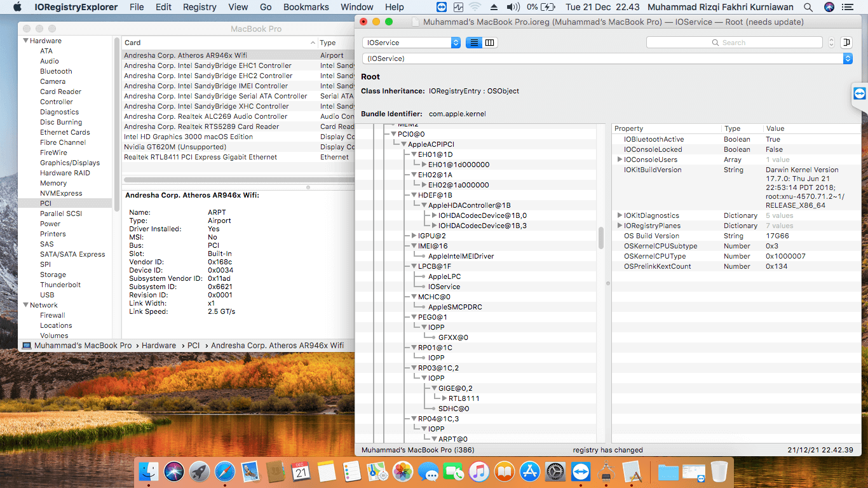868x488 pixels.
Task: Collapse the Hardware section in sidebar
Action: pos(25,41)
